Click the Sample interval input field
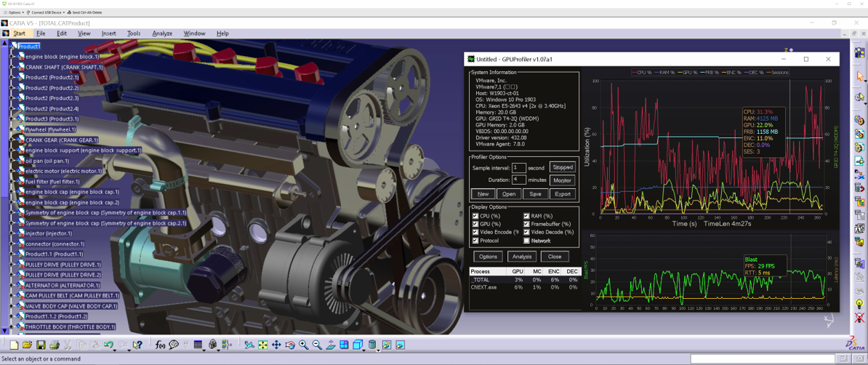 coord(519,167)
